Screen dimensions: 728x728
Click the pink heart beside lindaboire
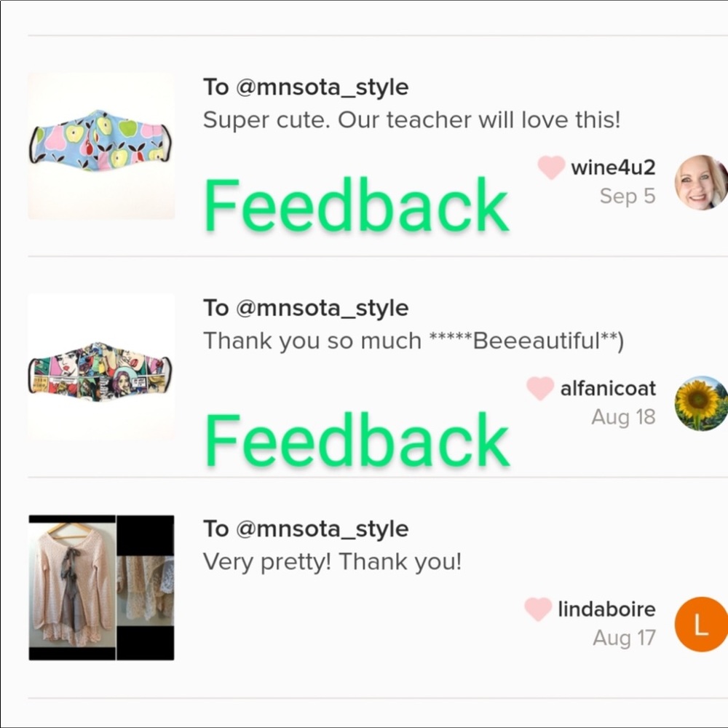[538, 609]
